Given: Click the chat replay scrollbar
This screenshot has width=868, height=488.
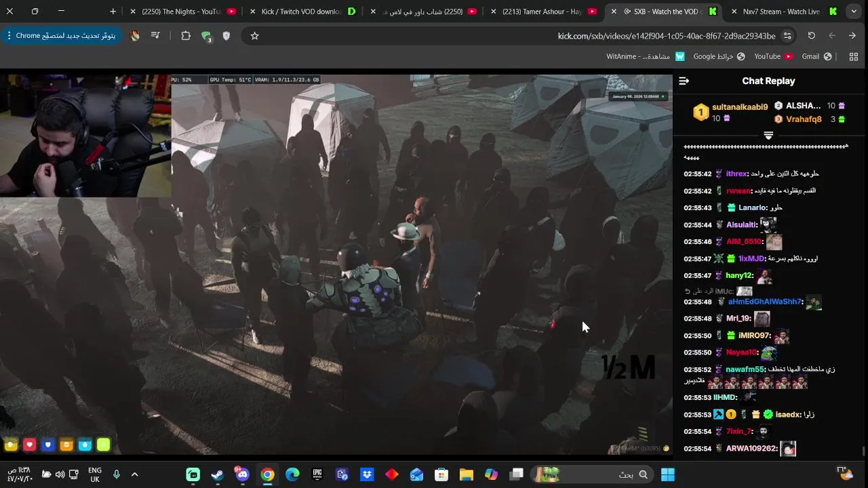Looking at the screenshot, I should [x=863, y=451].
